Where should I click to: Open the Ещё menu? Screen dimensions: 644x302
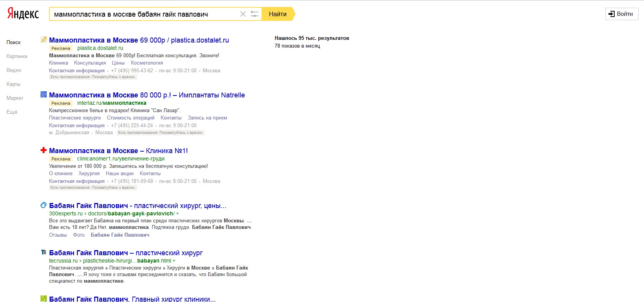pos(12,112)
